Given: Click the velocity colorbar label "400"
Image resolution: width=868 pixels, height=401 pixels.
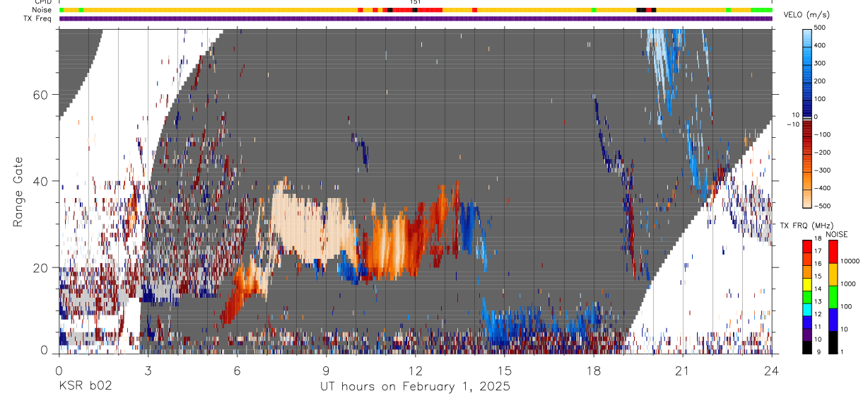Looking at the screenshot, I should click(821, 45).
